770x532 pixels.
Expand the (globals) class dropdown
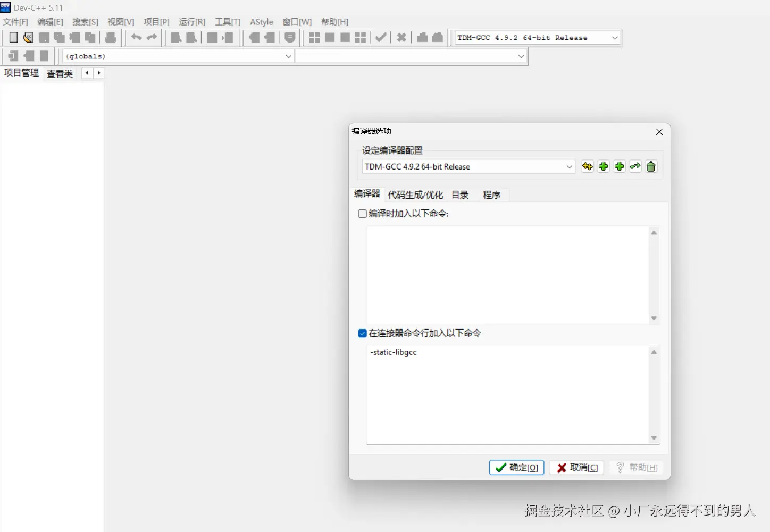(178, 56)
